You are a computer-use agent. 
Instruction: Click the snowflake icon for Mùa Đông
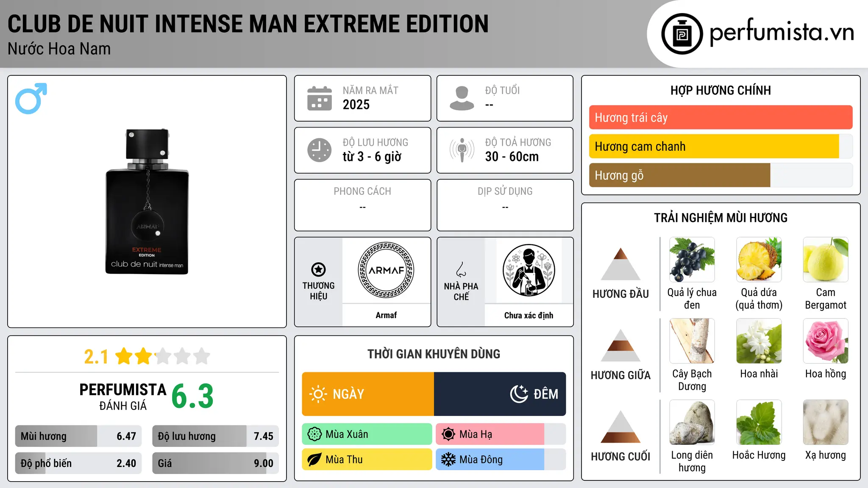[448, 460]
